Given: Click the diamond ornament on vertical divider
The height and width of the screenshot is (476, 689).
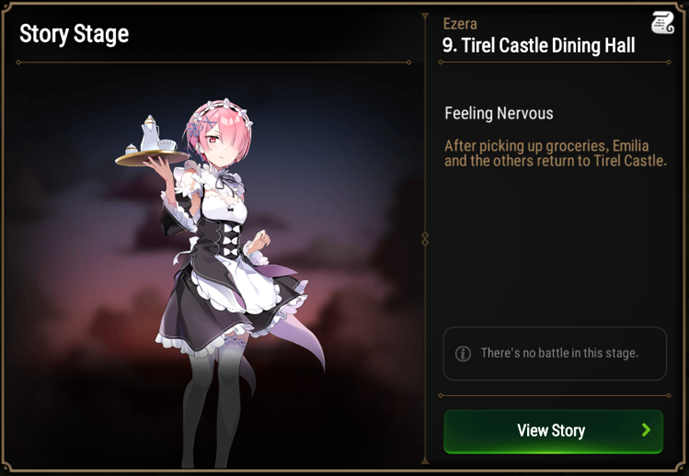Looking at the screenshot, I should tap(424, 239).
